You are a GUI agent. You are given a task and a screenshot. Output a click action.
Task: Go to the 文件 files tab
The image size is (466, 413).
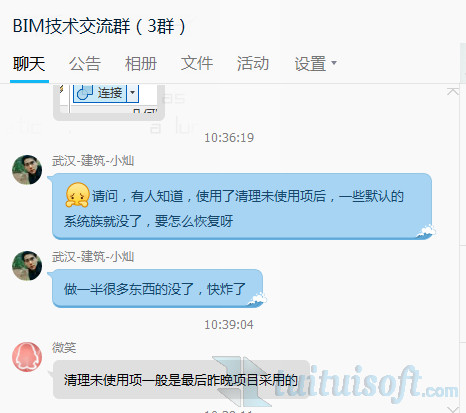click(x=197, y=64)
